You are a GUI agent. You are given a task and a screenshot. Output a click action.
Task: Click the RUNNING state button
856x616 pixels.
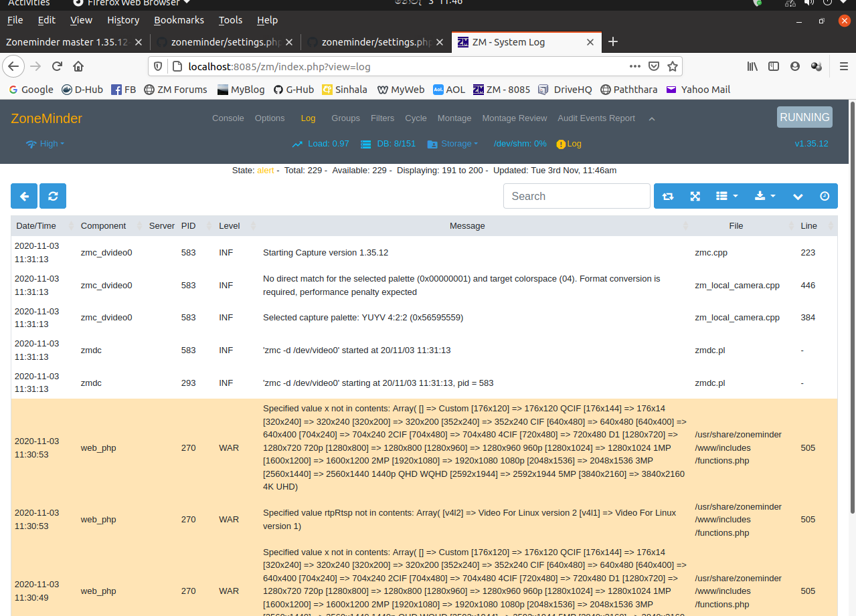point(804,117)
